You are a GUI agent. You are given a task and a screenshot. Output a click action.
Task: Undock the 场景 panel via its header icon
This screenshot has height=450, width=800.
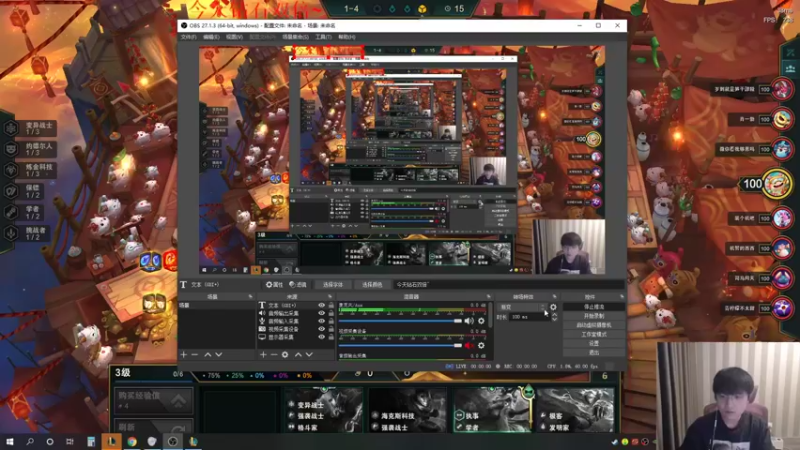click(x=251, y=296)
